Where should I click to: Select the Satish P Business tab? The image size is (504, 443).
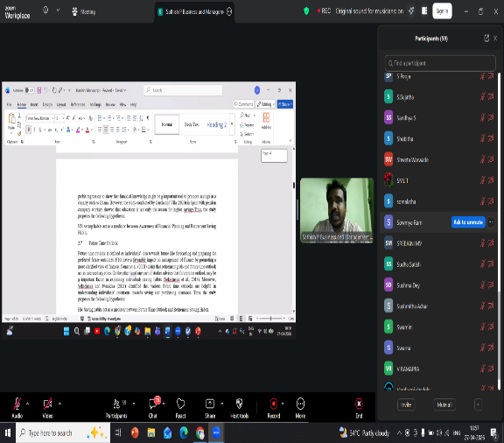tap(194, 12)
